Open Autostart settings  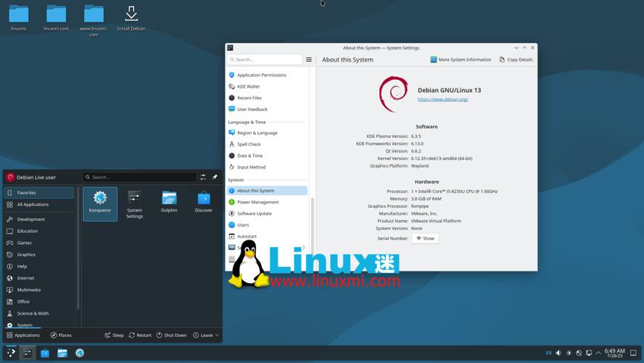point(267,237)
